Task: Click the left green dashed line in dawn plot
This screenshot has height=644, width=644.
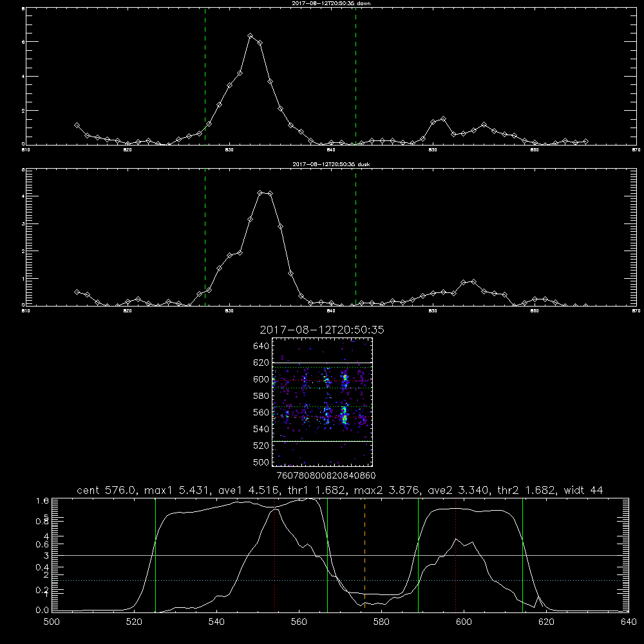Action: point(205,77)
